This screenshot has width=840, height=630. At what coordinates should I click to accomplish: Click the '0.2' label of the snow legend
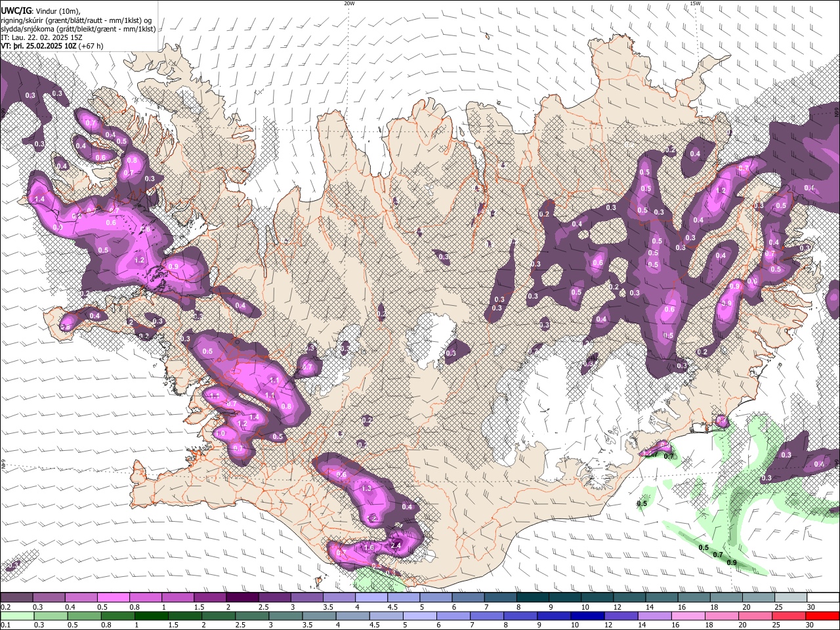pos(5,607)
